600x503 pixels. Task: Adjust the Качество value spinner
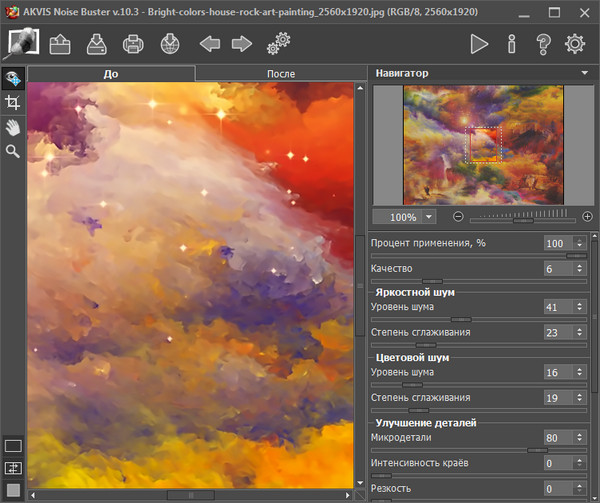click(581, 269)
